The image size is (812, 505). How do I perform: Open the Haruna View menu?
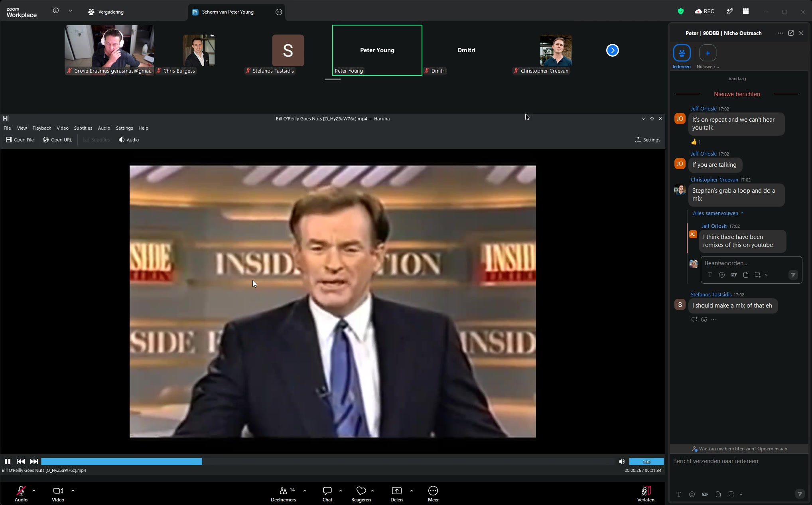(x=22, y=128)
